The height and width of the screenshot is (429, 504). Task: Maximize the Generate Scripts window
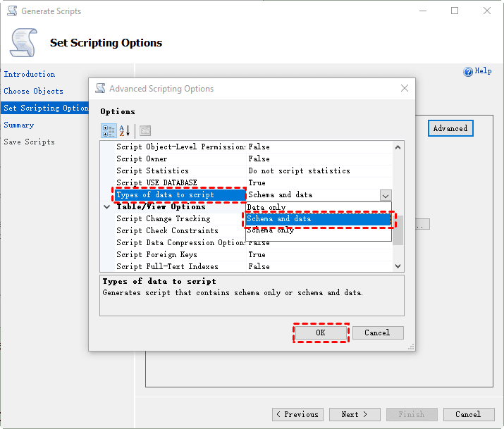[x=455, y=11]
